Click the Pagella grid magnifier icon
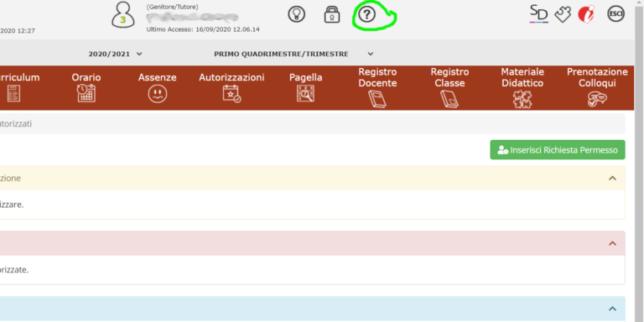The width and height of the screenshot is (644, 322). click(305, 93)
